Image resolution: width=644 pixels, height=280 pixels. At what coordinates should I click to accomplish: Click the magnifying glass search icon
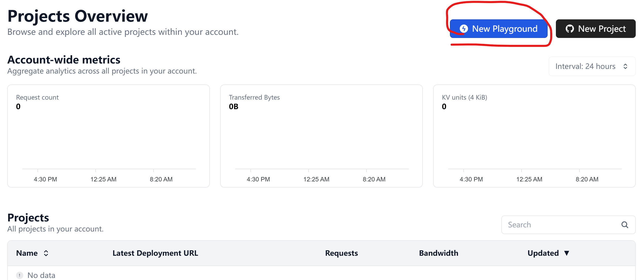pos(625,225)
